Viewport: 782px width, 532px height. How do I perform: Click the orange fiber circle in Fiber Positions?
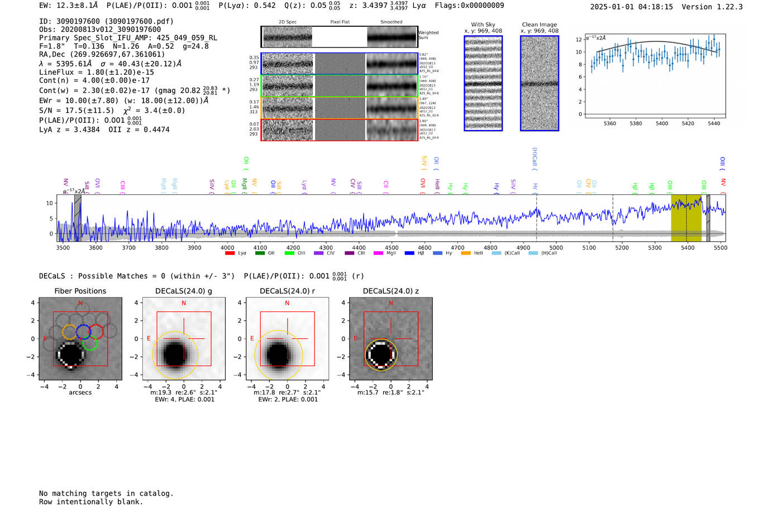tap(69, 332)
